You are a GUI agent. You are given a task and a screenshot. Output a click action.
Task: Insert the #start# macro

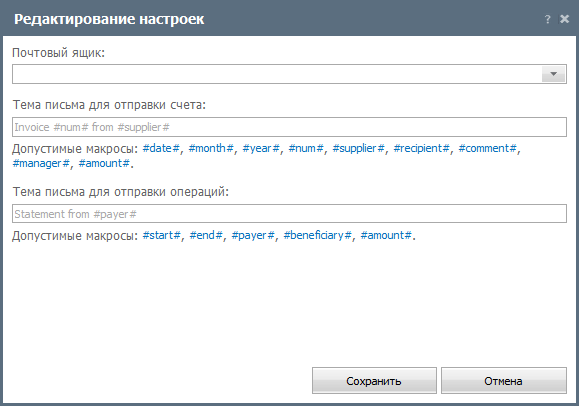point(162,235)
